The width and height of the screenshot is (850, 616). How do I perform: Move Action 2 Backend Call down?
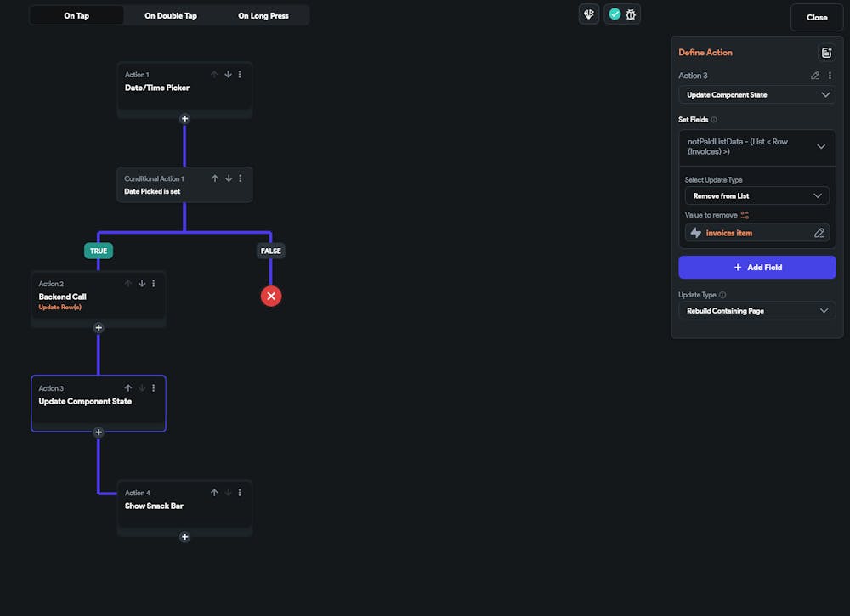tap(142, 283)
